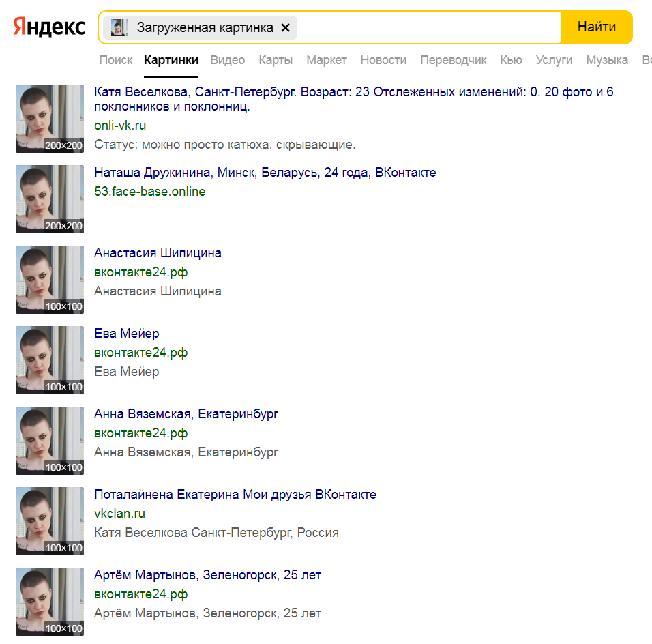Open thumbnail beside Наташа Дружинина result
652x644 pixels.
50,199
